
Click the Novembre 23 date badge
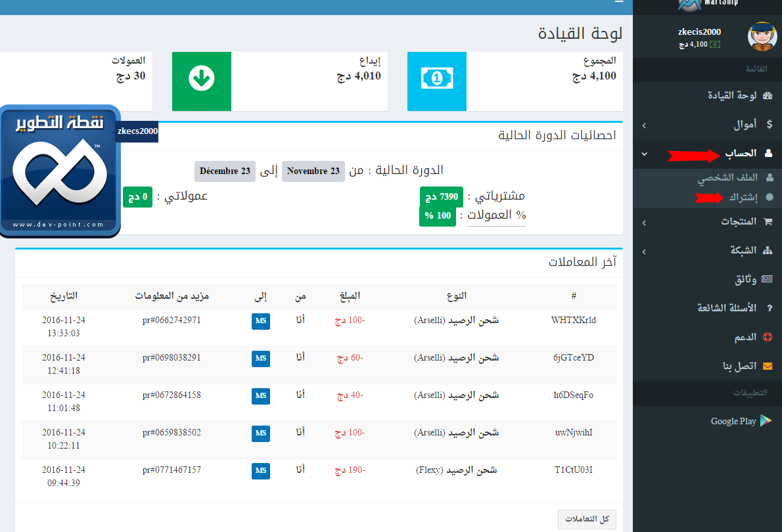pyautogui.click(x=313, y=171)
